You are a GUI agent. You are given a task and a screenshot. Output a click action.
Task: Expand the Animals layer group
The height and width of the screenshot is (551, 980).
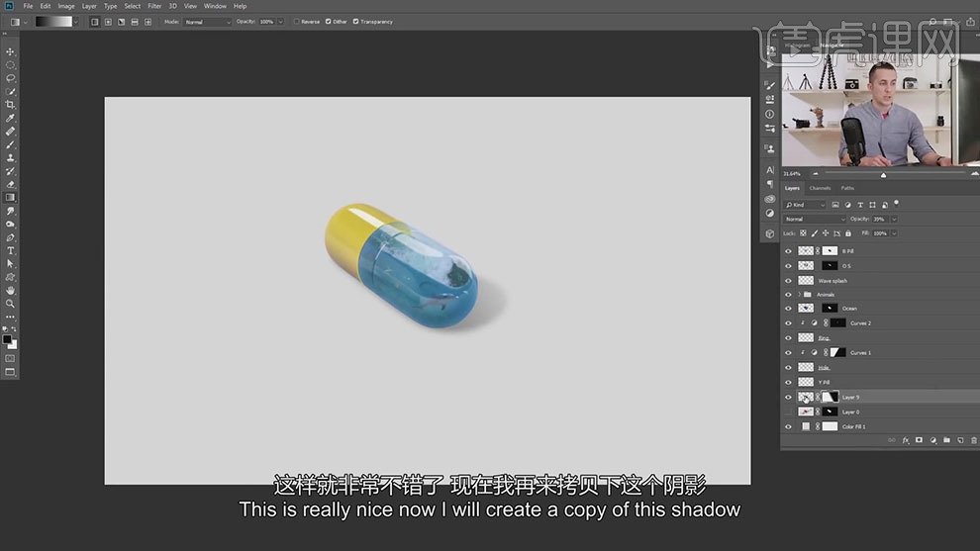pyautogui.click(x=799, y=295)
